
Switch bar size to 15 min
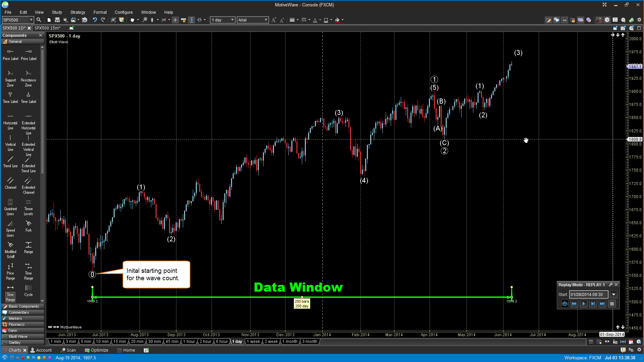(x=120, y=342)
